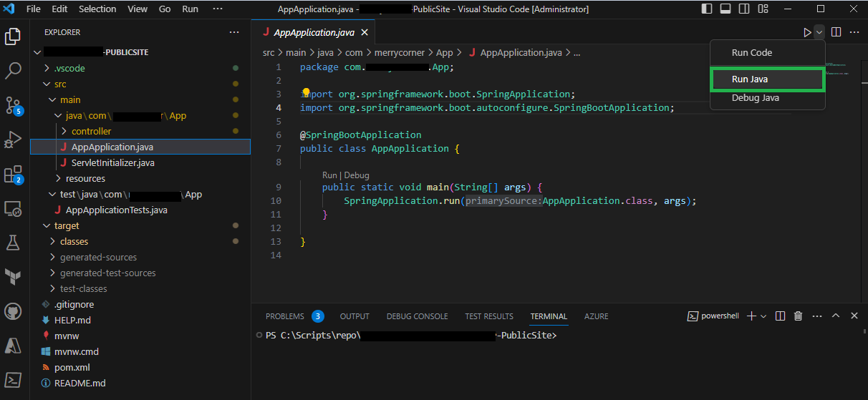Open the PowerShell icon in activity bar
Viewport: 868px width, 400px height.
[13, 379]
